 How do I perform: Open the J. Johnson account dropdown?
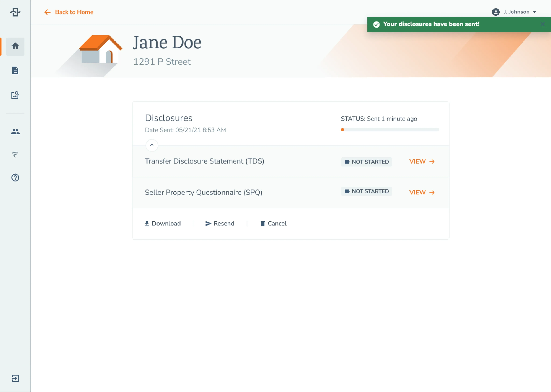tap(514, 12)
